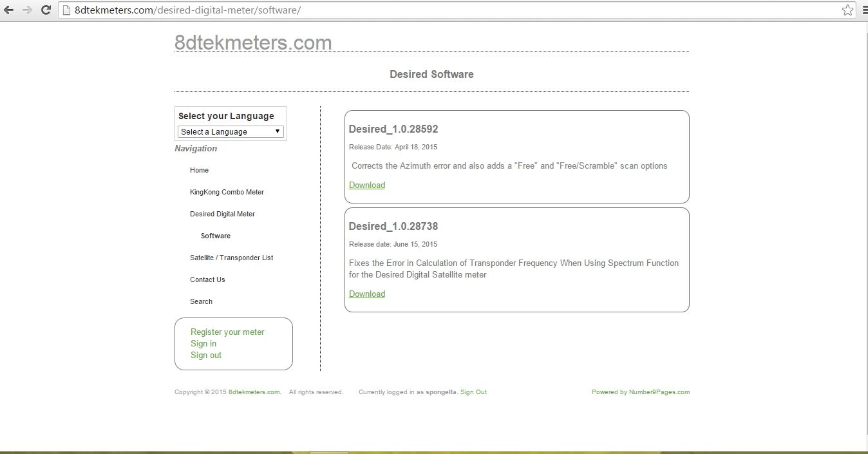Reload the page with refresh icon
This screenshot has width=868, height=454.
click(x=46, y=10)
